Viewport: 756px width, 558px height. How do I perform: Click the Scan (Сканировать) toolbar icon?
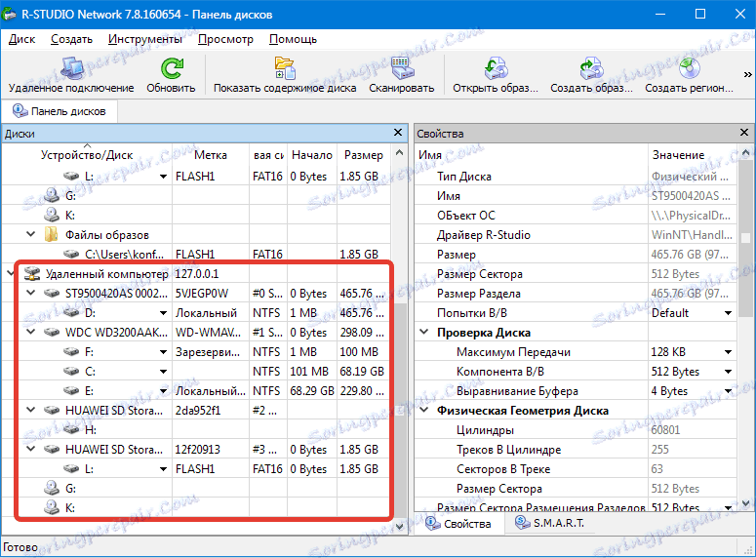coord(401,68)
